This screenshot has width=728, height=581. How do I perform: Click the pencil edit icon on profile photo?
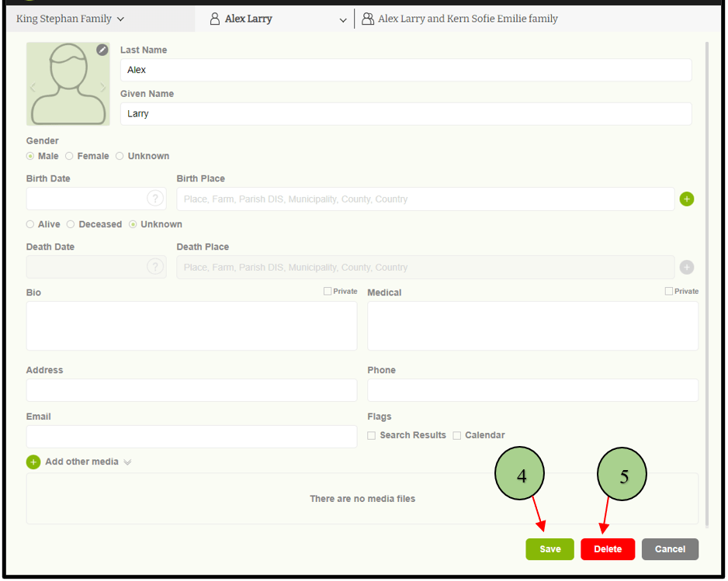click(x=102, y=50)
